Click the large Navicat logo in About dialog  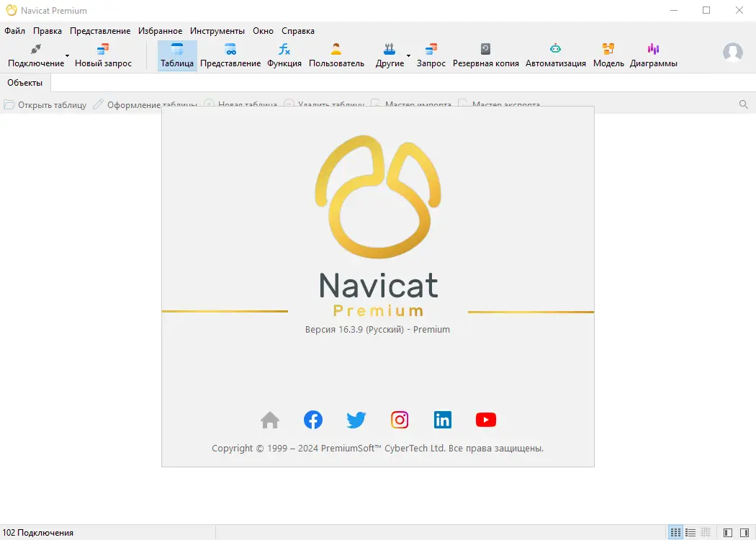pos(378,197)
